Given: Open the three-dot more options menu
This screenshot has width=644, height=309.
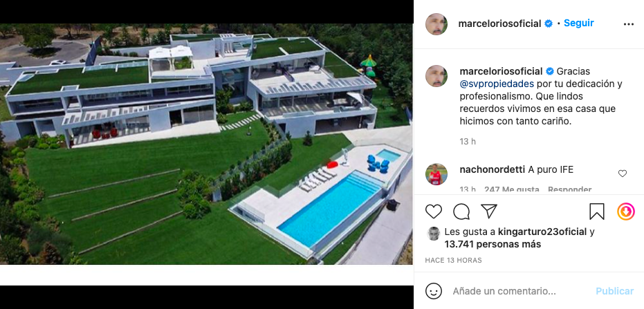Looking at the screenshot, I should click(628, 24).
